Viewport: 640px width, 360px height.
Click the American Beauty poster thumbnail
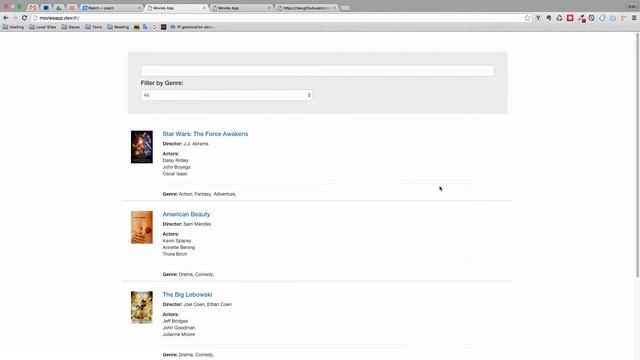click(142, 227)
